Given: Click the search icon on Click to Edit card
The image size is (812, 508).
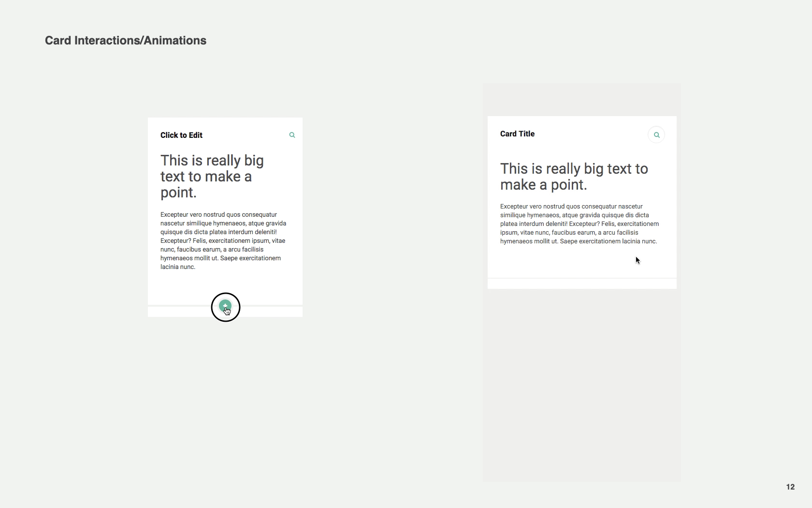Looking at the screenshot, I should (x=292, y=135).
